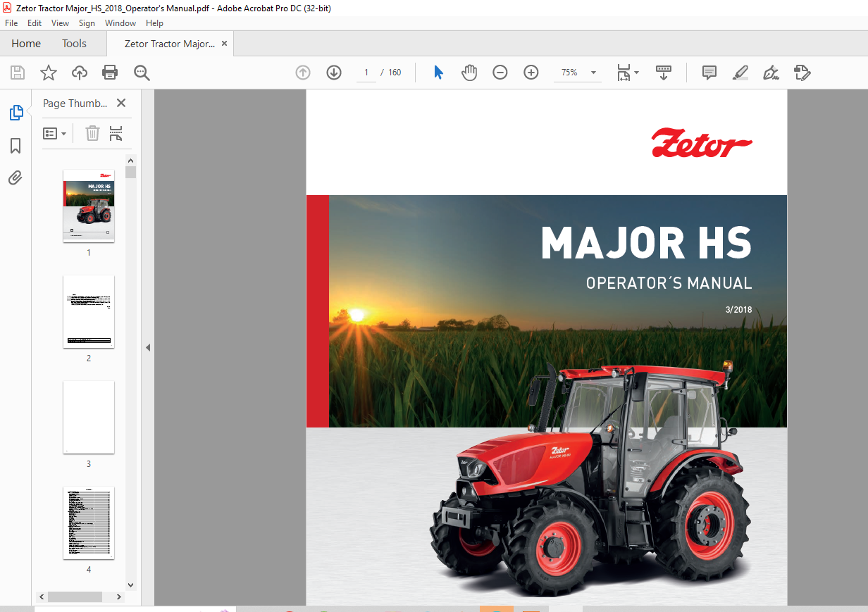Image resolution: width=868 pixels, height=612 pixels.
Task: Switch to the Home tab
Action: click(x=26, y=44)
